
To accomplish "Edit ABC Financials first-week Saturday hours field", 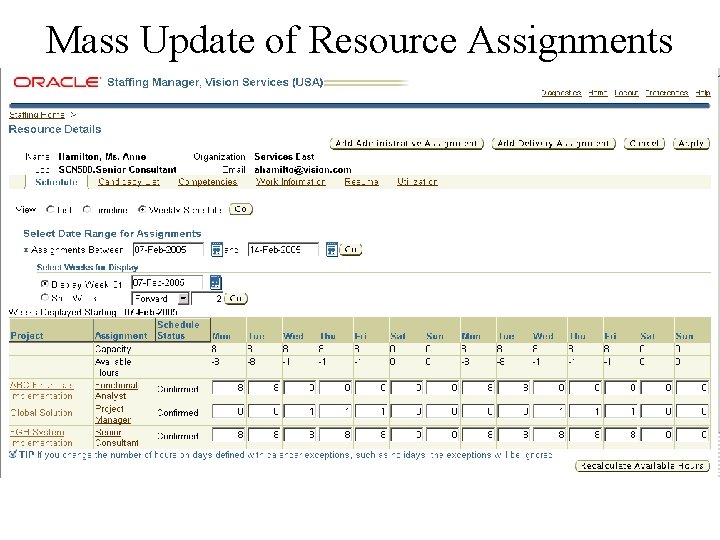I will pyautogui.click(x=407, y=388).
